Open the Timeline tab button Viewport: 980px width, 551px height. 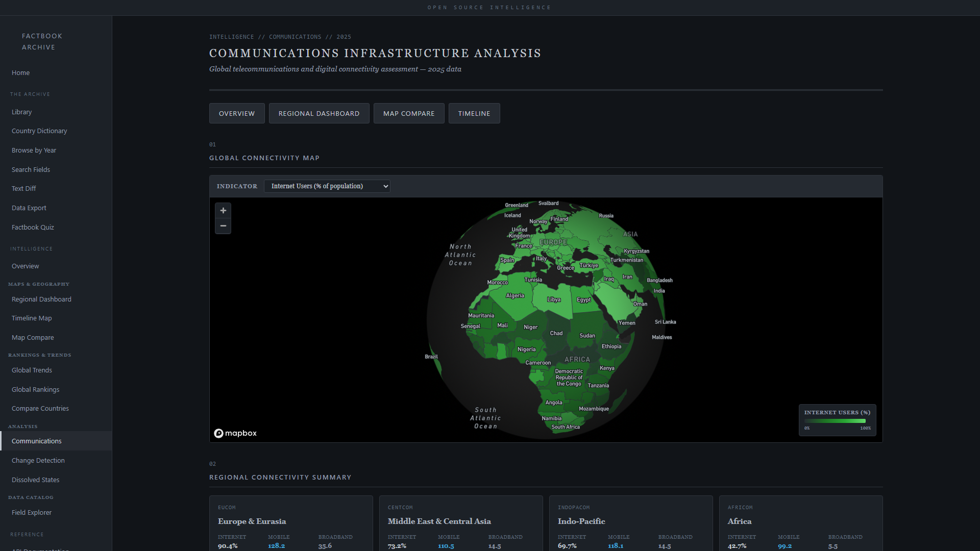pyautogui.click(x=474, y=113)
